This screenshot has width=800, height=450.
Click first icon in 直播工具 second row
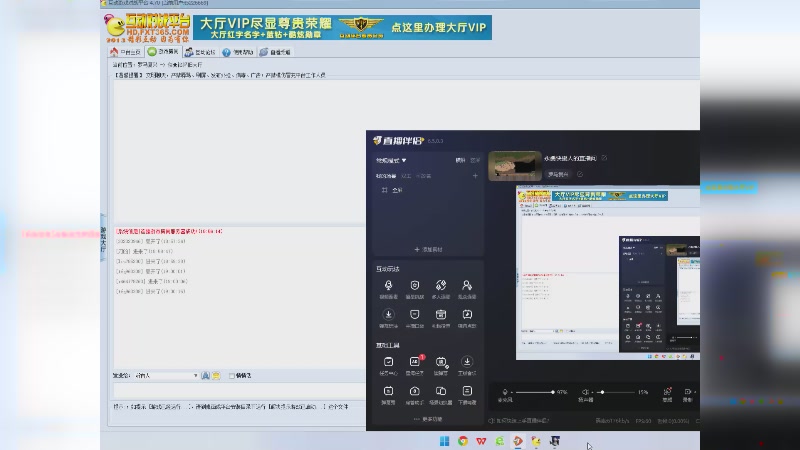(x=388, y=391)
